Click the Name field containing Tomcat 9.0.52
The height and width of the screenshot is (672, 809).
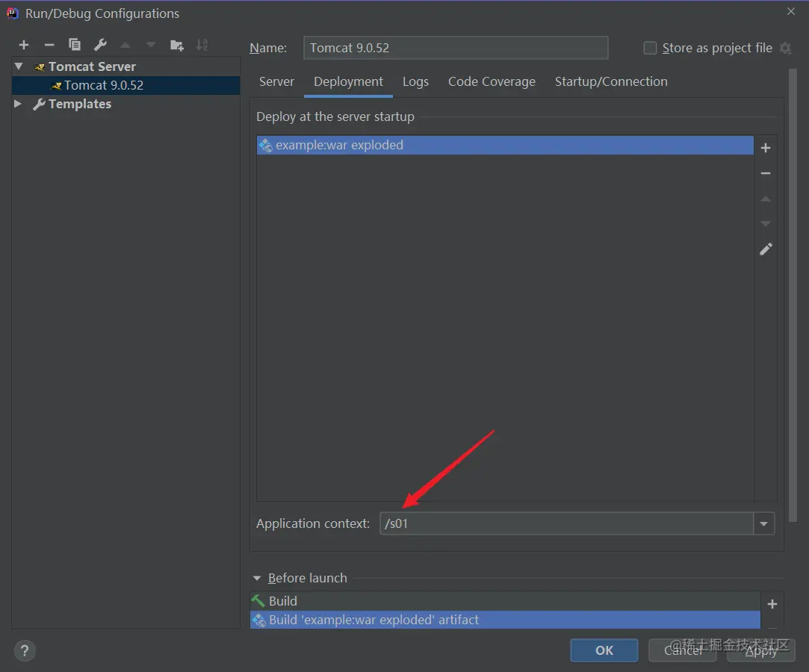pos(456,48)
